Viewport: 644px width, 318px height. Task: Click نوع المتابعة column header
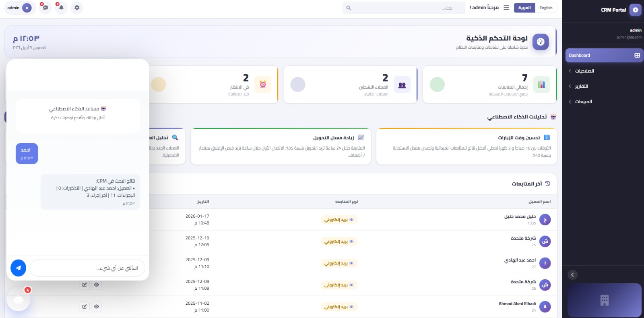click(347, 202)
